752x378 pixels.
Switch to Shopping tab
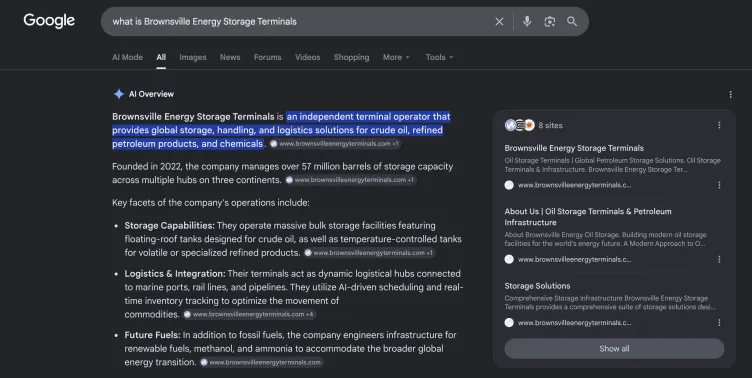[x=352, y=57]
